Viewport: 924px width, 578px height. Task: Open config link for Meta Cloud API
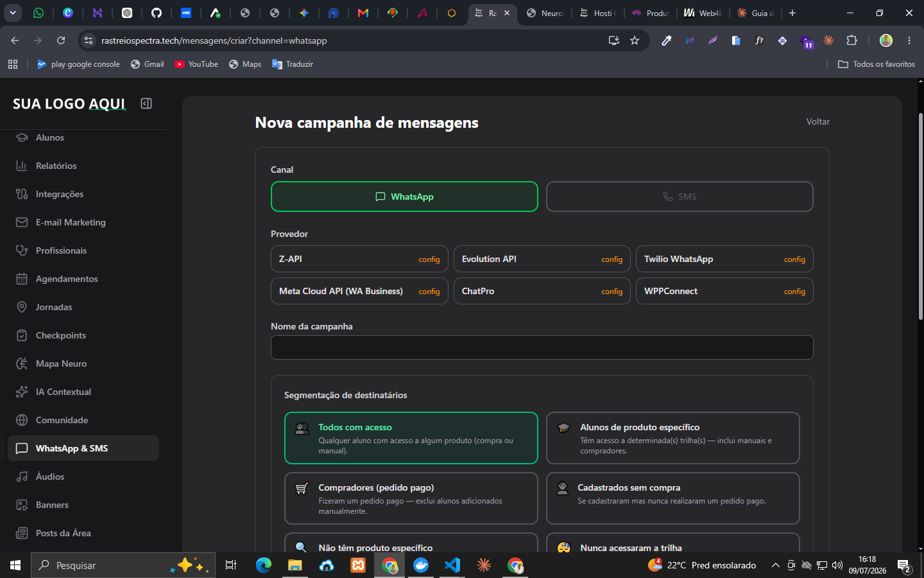(429, 292)
